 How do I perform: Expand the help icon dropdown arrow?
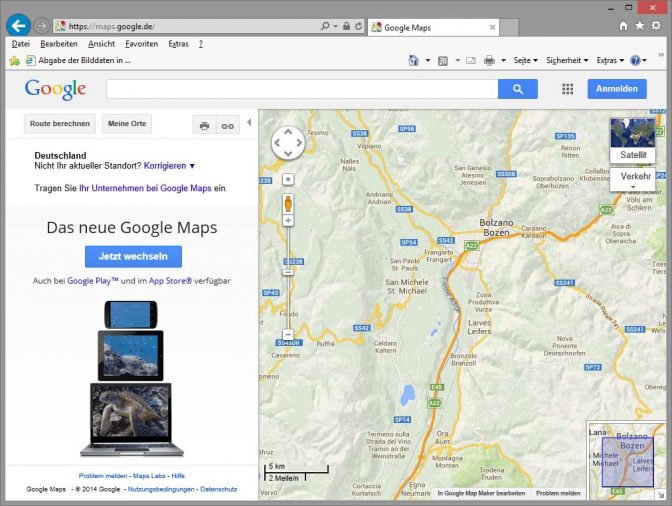click(x=644, y=61)
